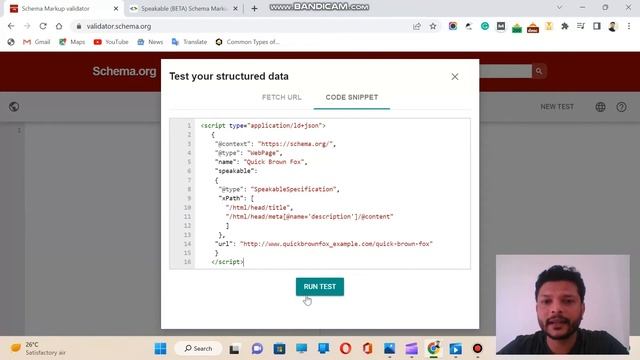The width and height of the screenshot is (640, 360).
Task: Reload the current page
Action: point(43,26)
